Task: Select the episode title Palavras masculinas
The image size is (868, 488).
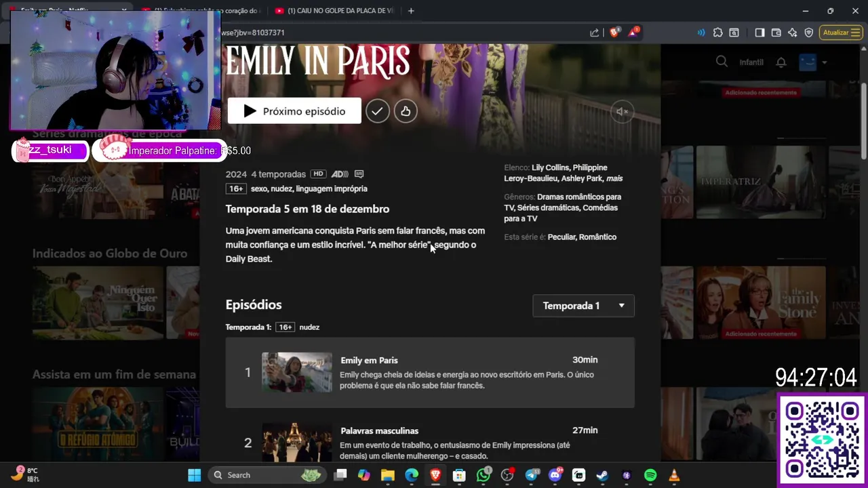Action: [379, 431]
